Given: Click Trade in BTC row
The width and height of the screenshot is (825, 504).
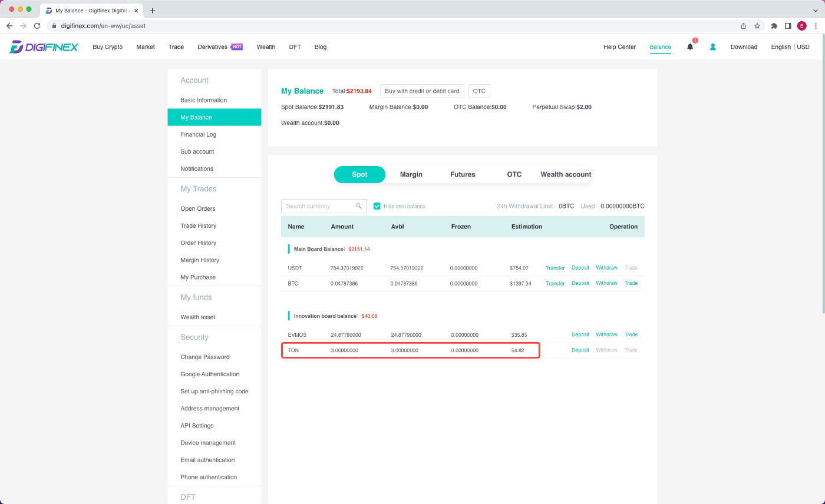Looking at the screenshot, I should click(x=631, y=283).
